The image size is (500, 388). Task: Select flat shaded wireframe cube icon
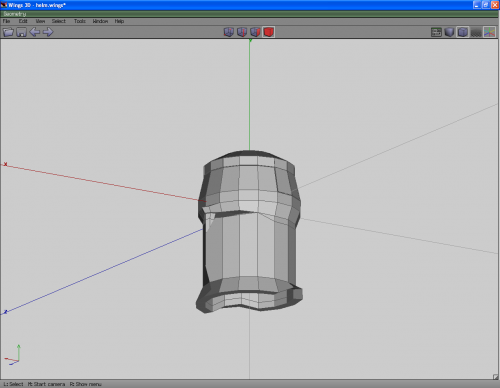pyautogui.click(x=463, y=32)
